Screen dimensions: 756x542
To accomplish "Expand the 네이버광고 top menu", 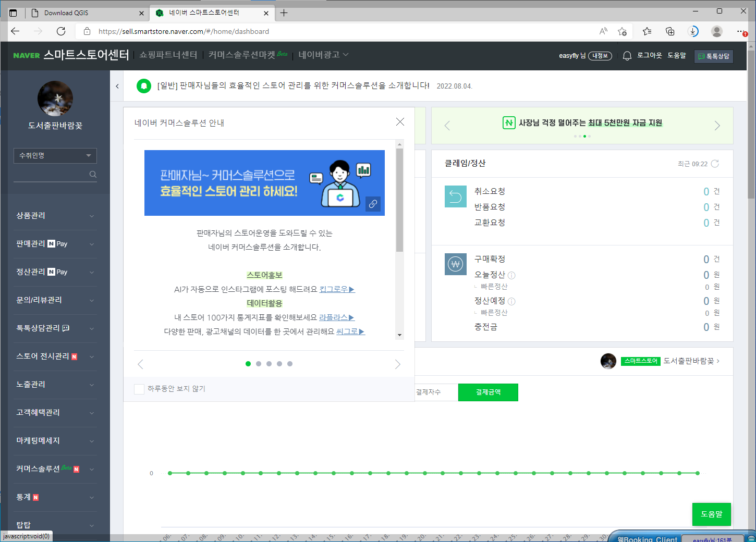I will (323, 55).
